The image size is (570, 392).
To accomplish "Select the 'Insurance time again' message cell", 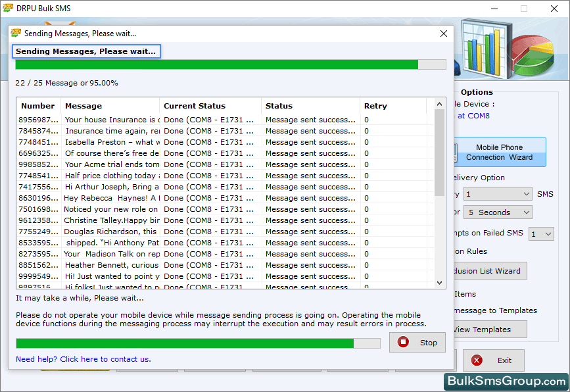I will pos(112,131).
